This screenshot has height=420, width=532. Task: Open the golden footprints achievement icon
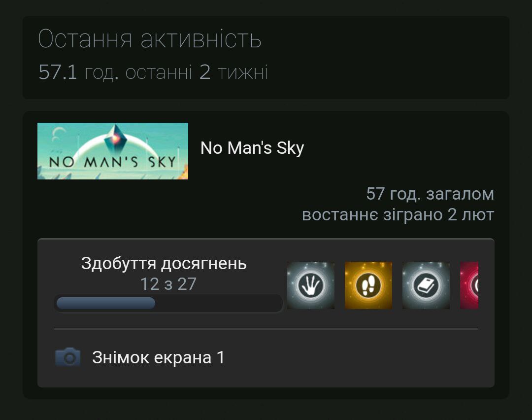(x=368, y=285)
